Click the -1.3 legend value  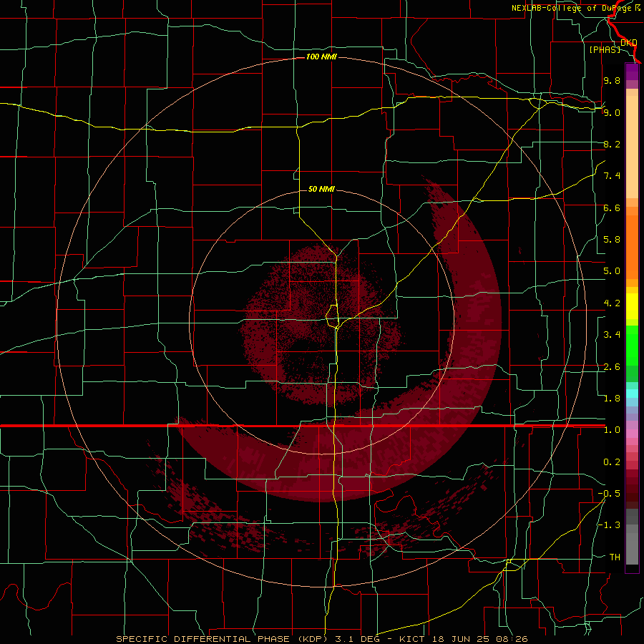coord(609,525)
